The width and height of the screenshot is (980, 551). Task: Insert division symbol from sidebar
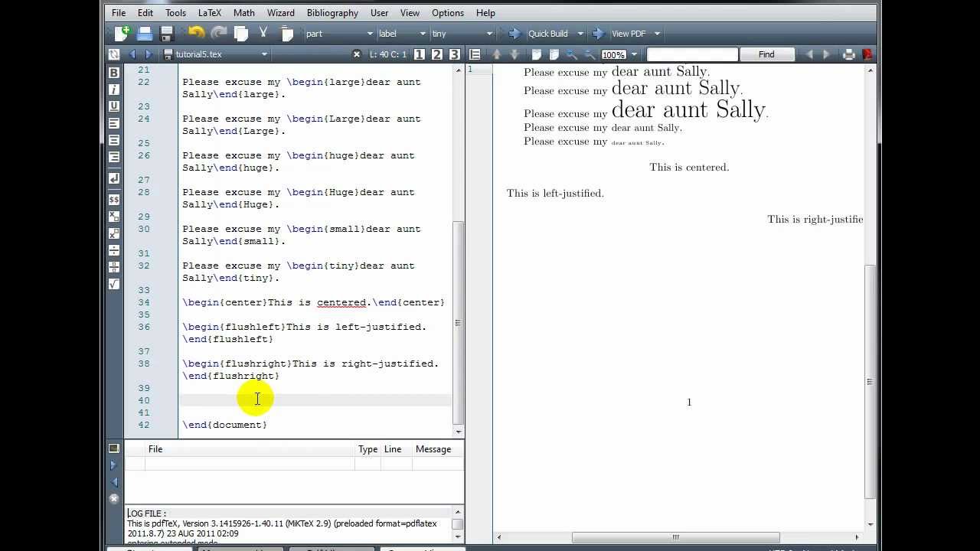pos(113,250)
